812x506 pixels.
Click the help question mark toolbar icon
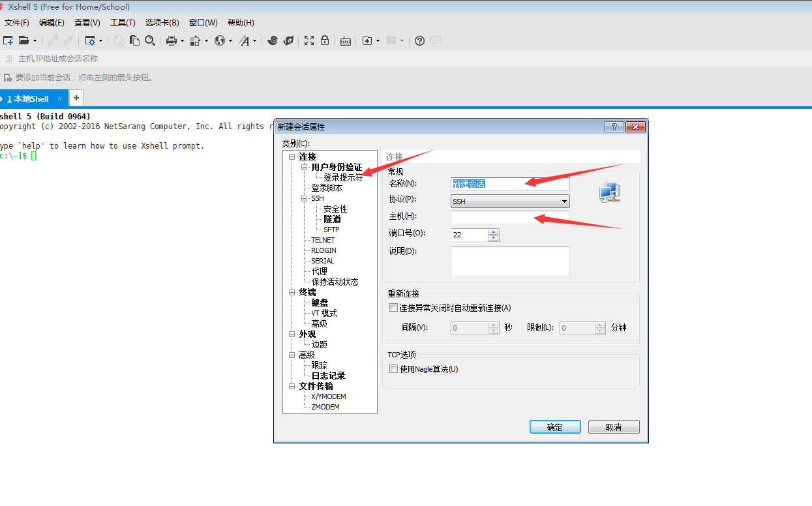pyautogui.click(x=419, y=40)
